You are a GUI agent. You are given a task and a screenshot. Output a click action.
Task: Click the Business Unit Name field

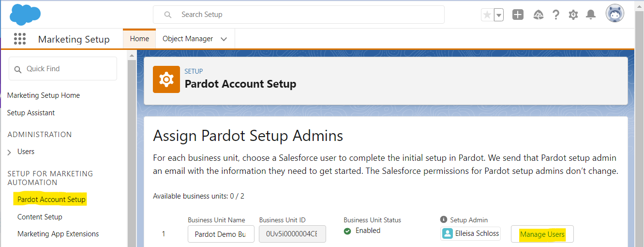pyautogui.click(x=221, y=234)
